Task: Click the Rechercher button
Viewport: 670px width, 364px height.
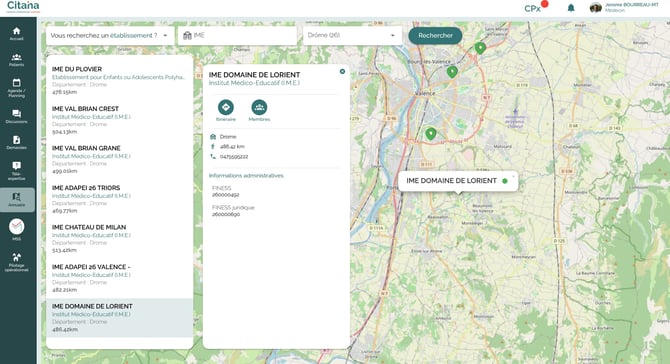Action: [x=435, y=35]
